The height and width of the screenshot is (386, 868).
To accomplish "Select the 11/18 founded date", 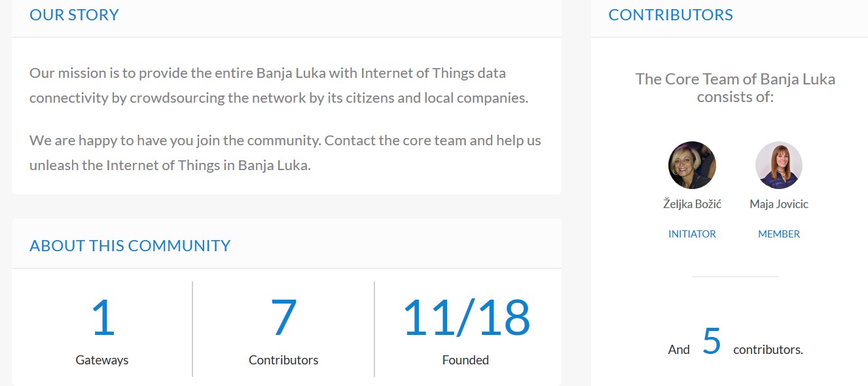I will [x=465, y=319].
